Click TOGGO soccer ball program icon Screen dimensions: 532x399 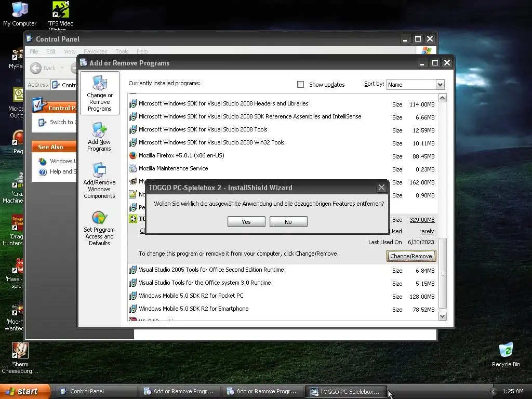coord(133,219)
